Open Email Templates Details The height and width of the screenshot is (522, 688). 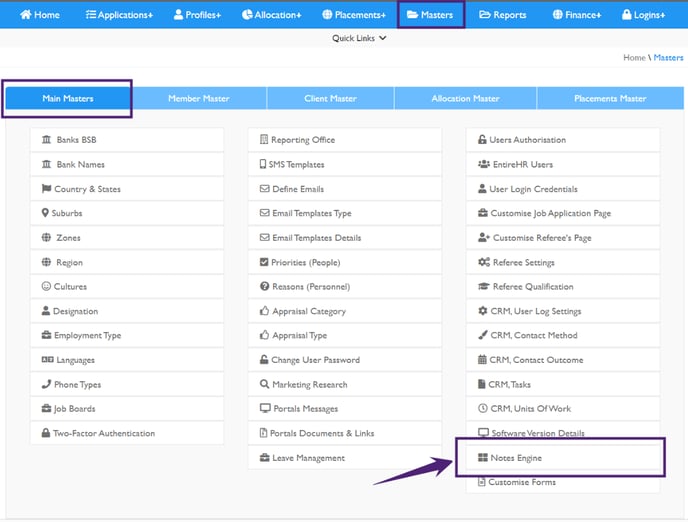click(345, 237)
